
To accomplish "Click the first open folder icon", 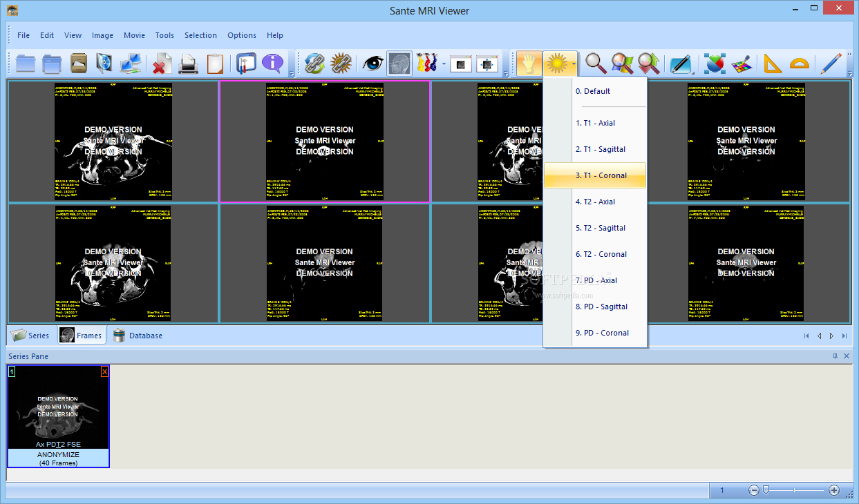I will pos(26,64).
